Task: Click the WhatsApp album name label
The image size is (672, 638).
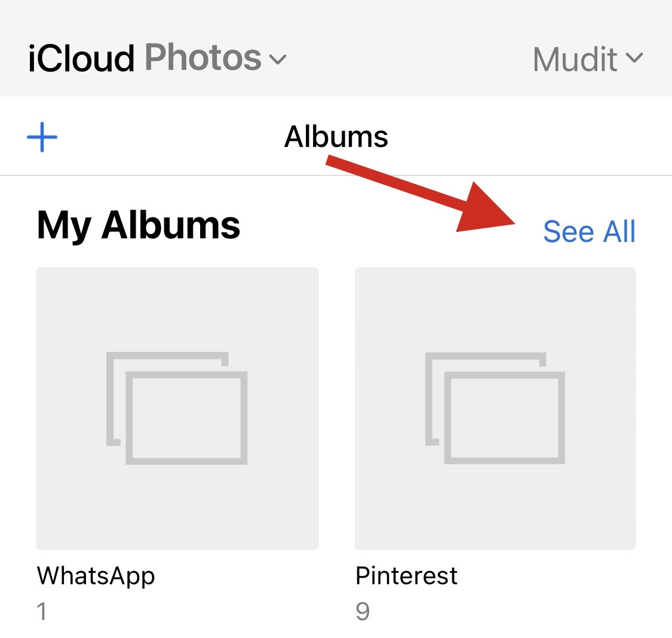Action: (96, 576)
